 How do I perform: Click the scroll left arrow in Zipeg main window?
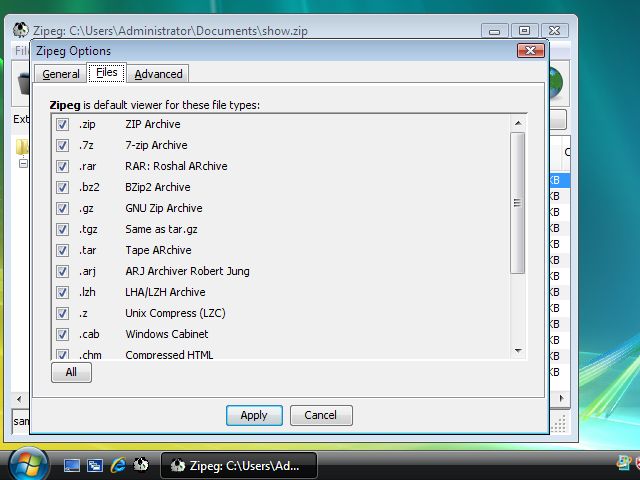[19, 399]
